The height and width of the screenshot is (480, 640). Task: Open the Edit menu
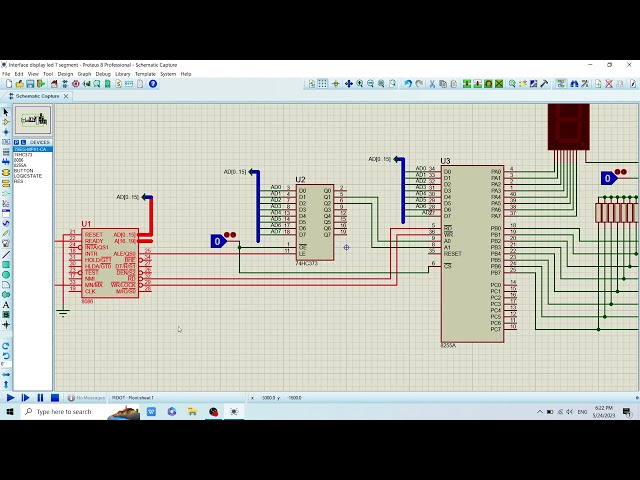[19, 74]
